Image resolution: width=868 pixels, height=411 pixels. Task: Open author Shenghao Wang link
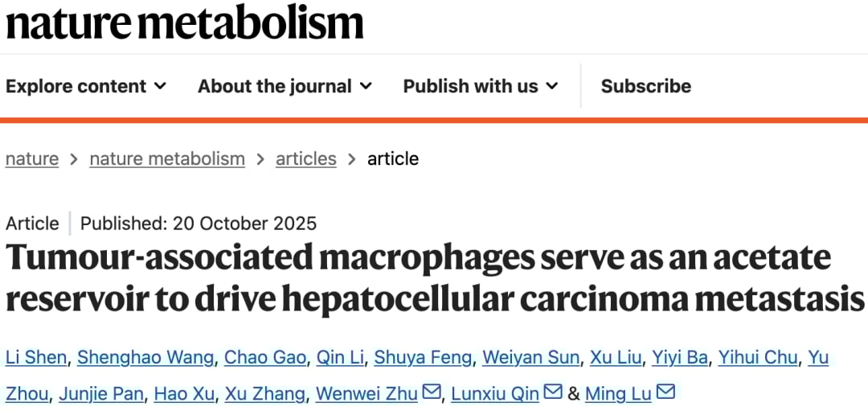click(x=145, y=357)
